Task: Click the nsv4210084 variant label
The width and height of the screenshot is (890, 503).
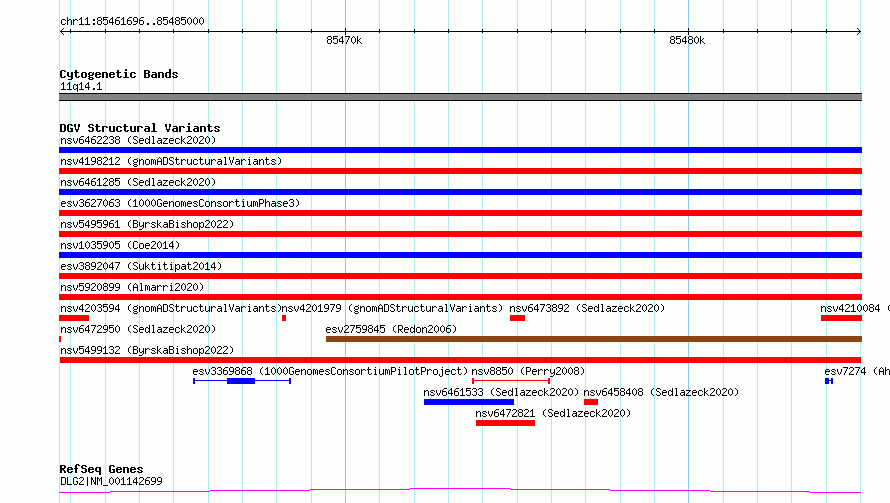Action: point(855,308)
